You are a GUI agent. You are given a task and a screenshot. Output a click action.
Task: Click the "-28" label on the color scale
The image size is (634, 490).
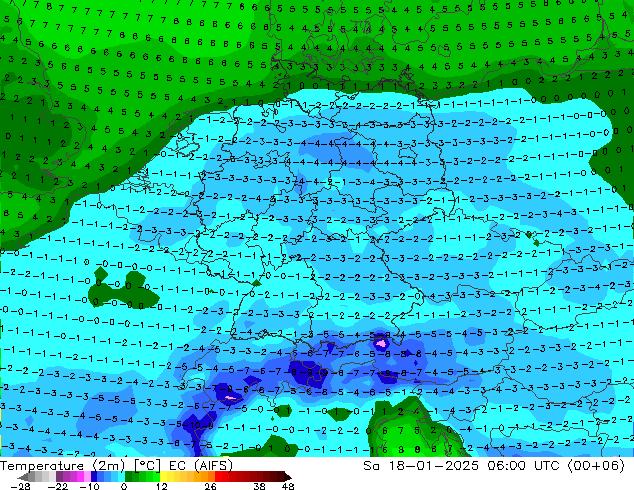point(20,486)
